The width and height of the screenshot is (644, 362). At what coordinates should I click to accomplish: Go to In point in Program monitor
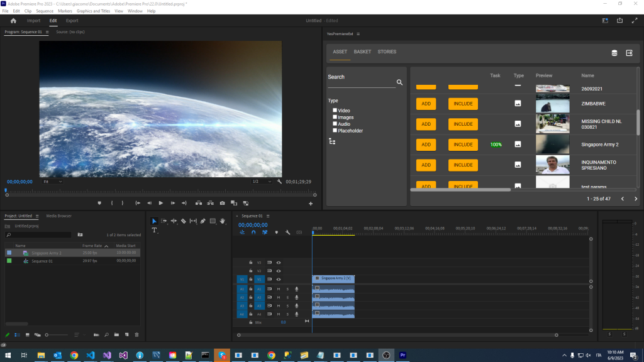coord(138,203)
